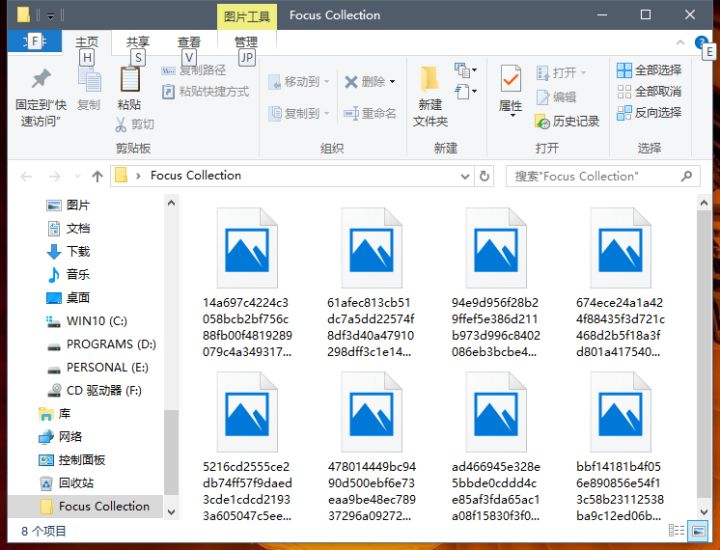Click 反向选择 (Invert selection)
The height and width of the screenshot is (550, 720).
tap(649, 112)
